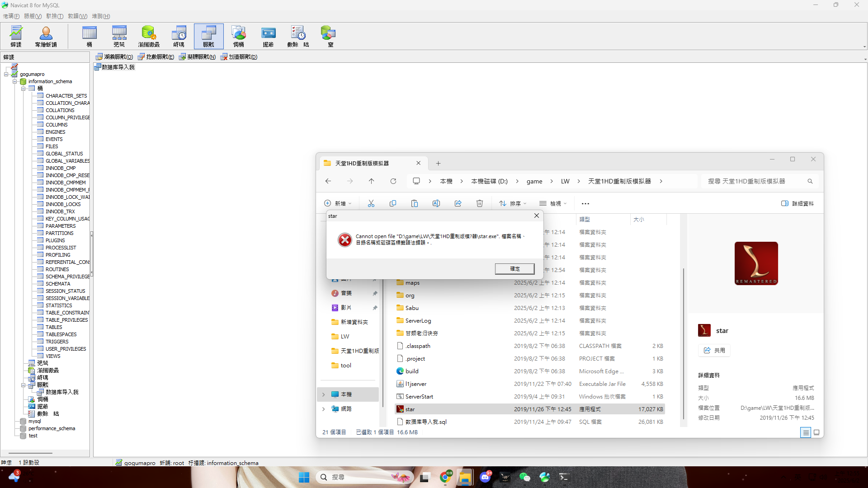Open Navicat's Connection toolbar icon
This screenshot has width=868, height=488.
(16, 36)
